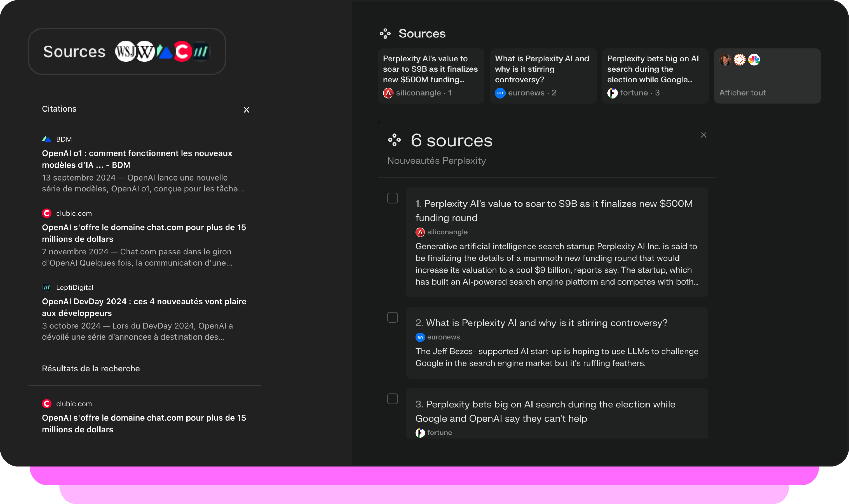Click the NBC peacock icon in Afficher tout card
The image size is (849, 504).
point(754,60)
